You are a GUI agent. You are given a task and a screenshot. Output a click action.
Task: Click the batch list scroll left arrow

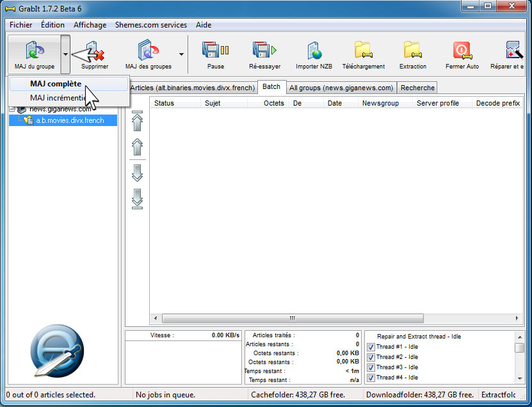coord(156,318)
